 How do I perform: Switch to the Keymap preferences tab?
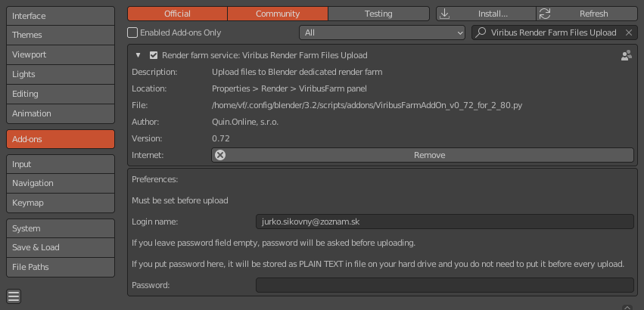pos(60,203)
